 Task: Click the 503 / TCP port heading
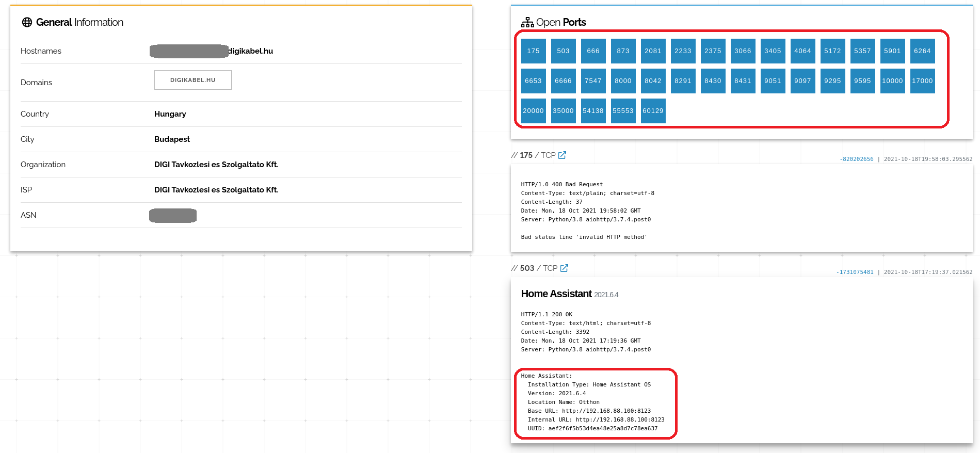point(535,268)
